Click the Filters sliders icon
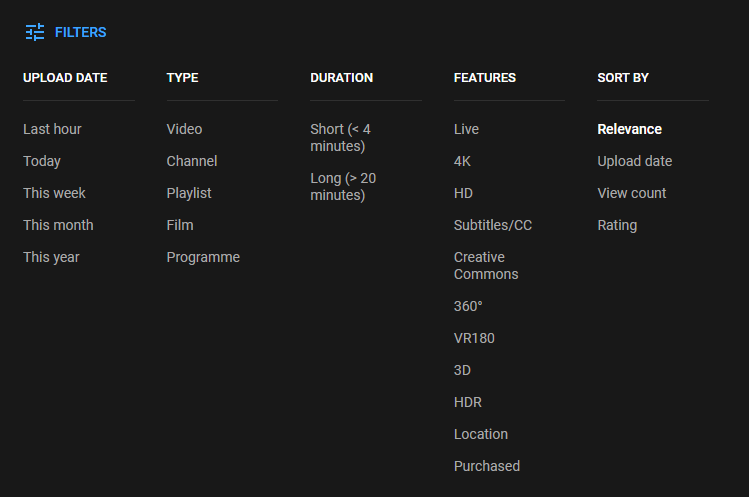 [x=35, y=32]
